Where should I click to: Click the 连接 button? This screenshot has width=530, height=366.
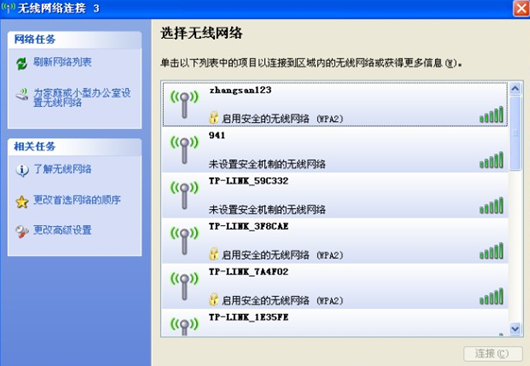point(493,353)
